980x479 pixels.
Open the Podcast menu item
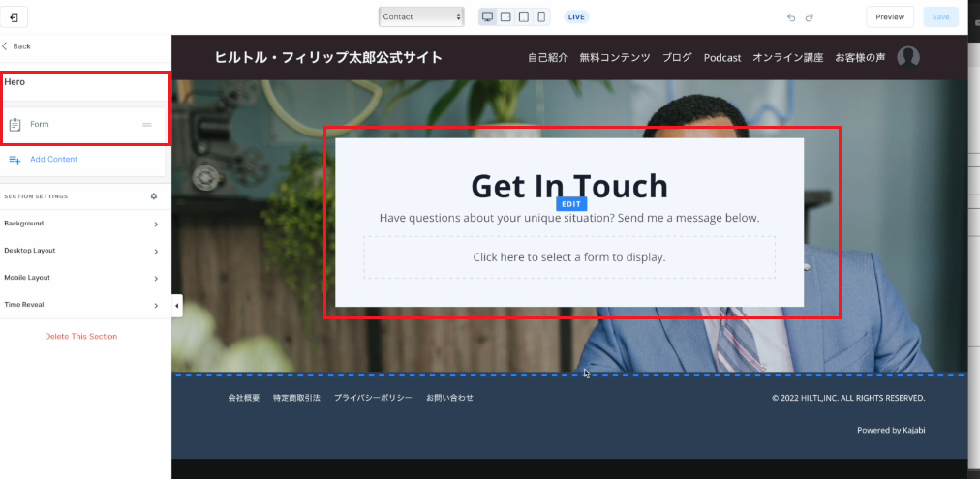722,58
